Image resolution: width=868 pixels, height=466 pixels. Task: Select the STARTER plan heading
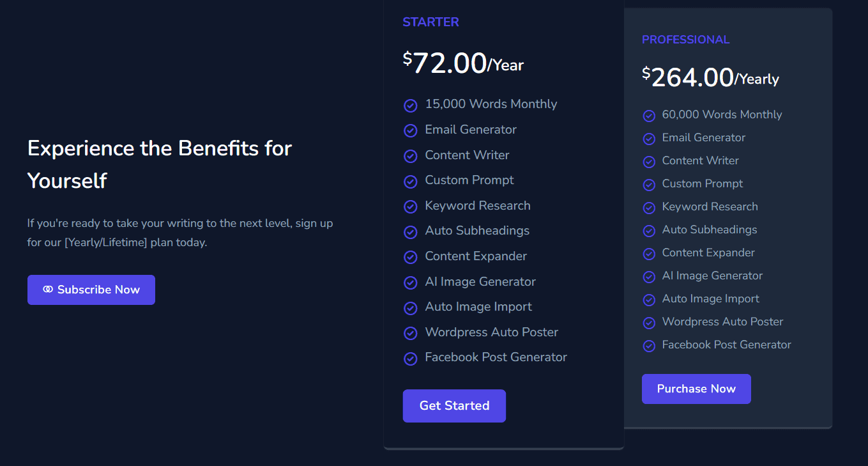coord(430,22)
